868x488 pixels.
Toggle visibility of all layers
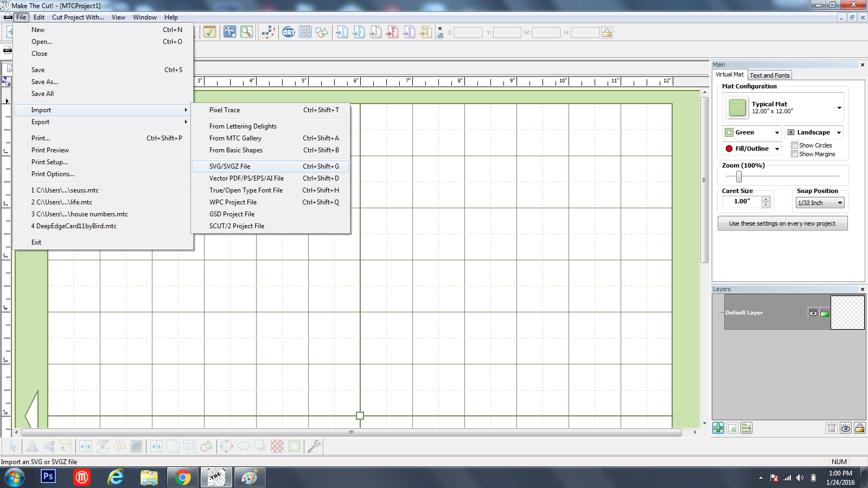click(846, 428)
